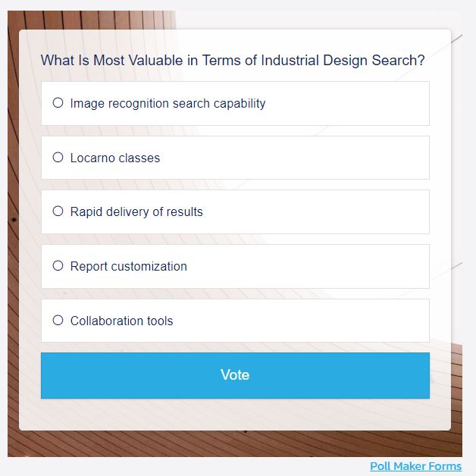
Task: Click the "Rapid delivery of results" label
Action: coord(136,211)
